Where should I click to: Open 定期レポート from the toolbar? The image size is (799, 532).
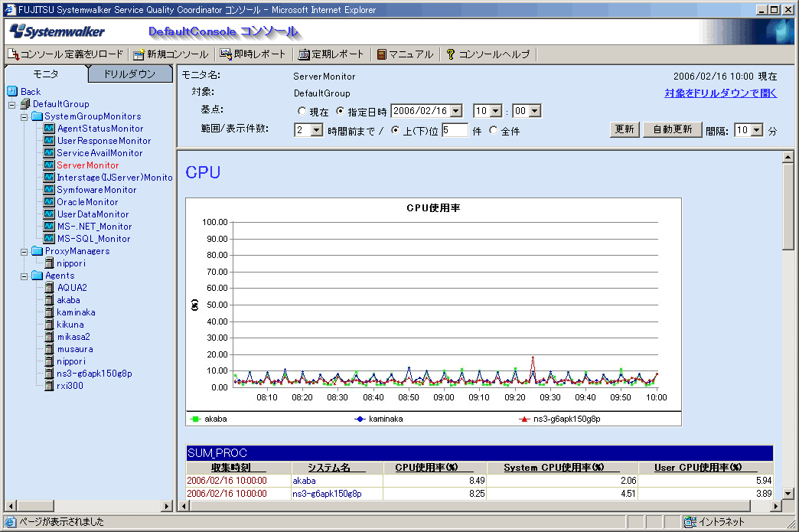(x=331, y=54)
